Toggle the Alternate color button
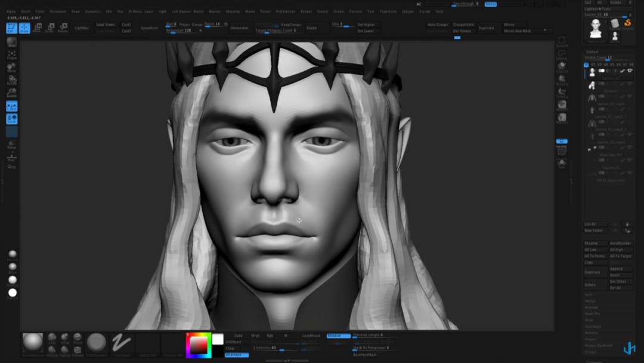Image resolution: width=644 pixels, height=363 pixels. (237, 355)
